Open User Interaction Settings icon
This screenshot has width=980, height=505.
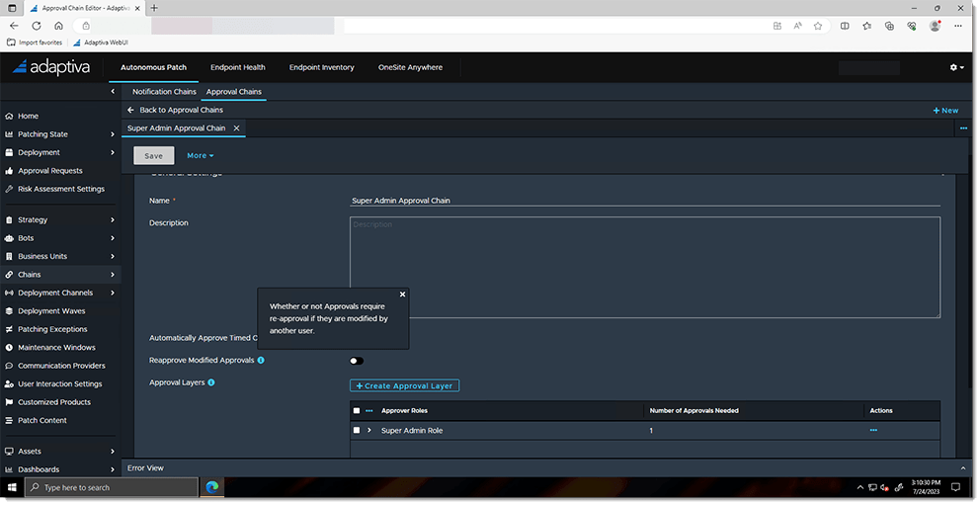point(9,383)
